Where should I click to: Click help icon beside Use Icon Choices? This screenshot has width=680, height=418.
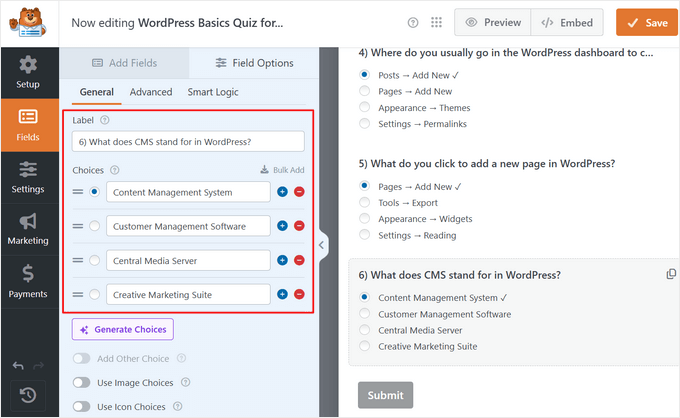(x=177, y=407)
